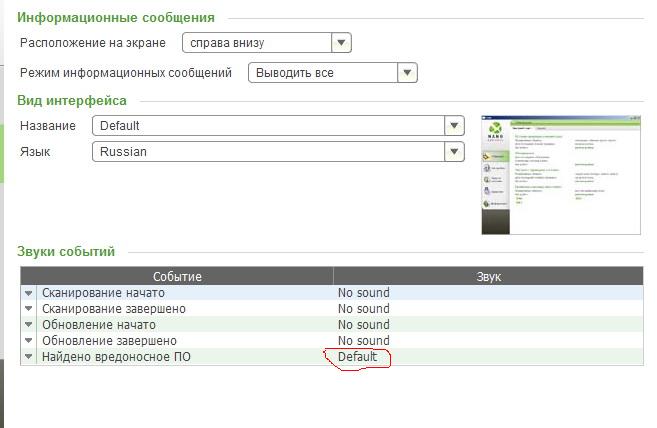This screenshot has width=657, height=428.
Task: Click arrow icon beside Обновление начато
Action: point(29,325)
